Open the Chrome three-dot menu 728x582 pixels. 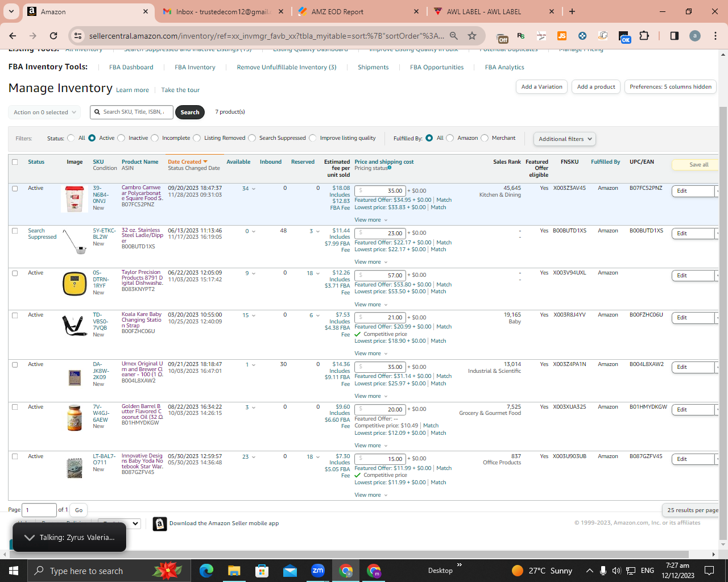pyautogui.click(x=715, y=36)
